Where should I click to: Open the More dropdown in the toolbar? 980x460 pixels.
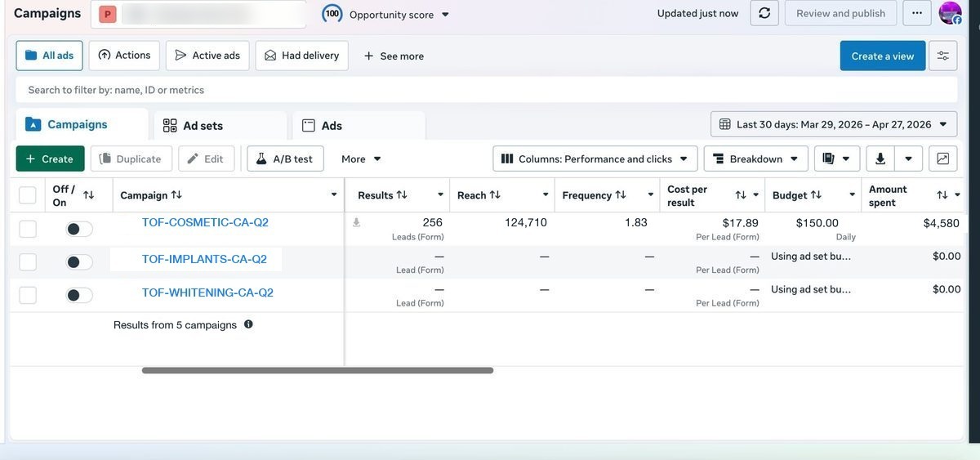pos(362,159)
